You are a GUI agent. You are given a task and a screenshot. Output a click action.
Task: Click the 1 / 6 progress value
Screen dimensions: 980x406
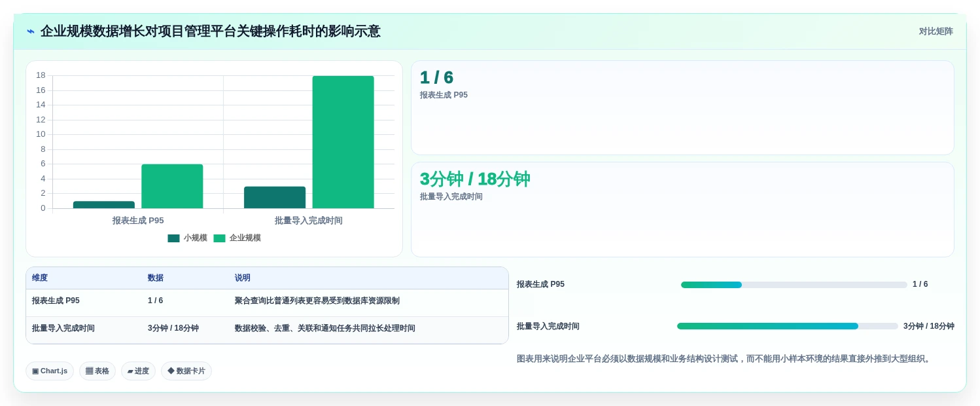[x=920, y=284]
